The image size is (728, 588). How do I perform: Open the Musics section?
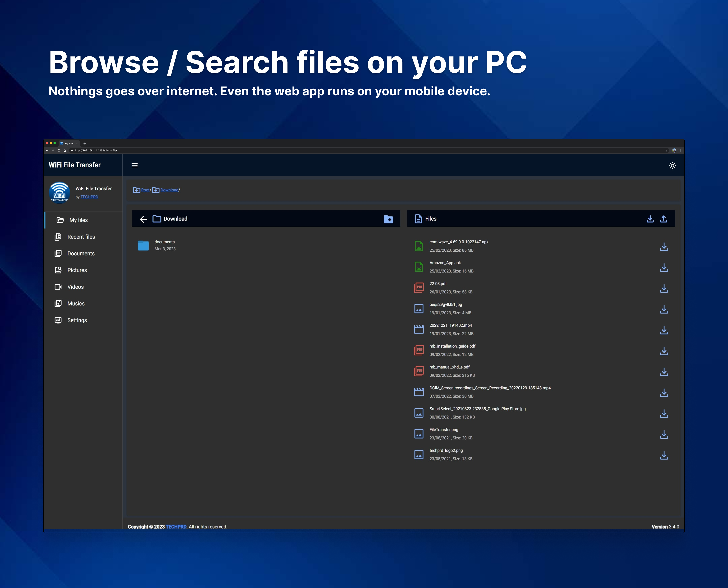pos(83,304)
